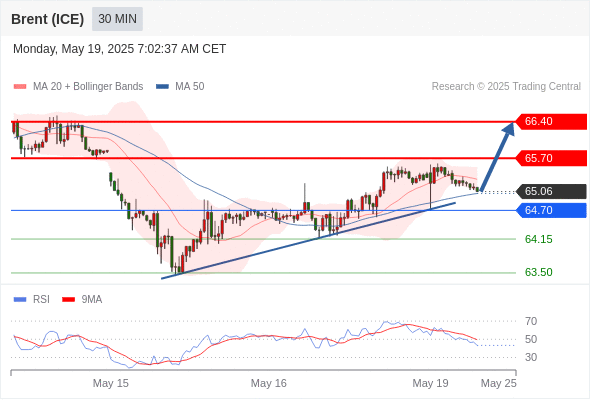Click the MA 20 Bollinger Bands legend swatch

pyautogui.click(x=20, y=87)
